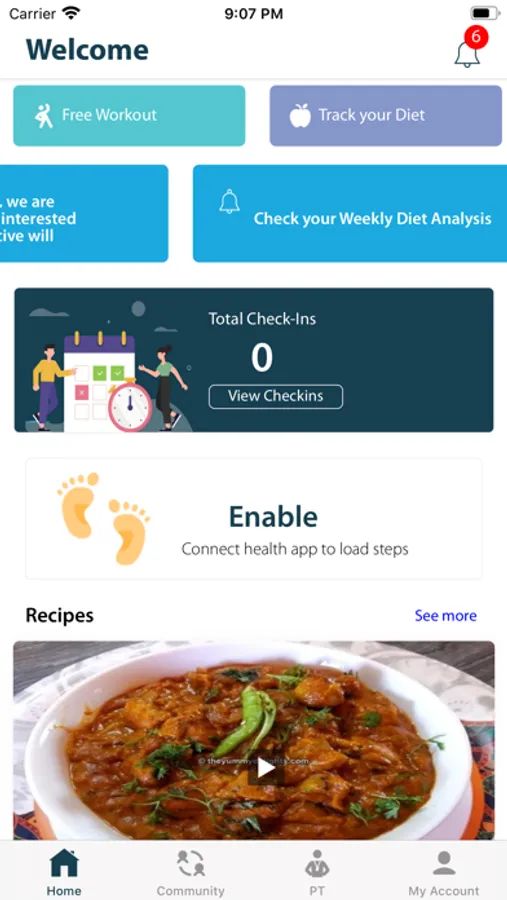The height and width of the screenshot is (900, 507).
Task: Enable health app step tracking
Action: [x=254, y=518]
